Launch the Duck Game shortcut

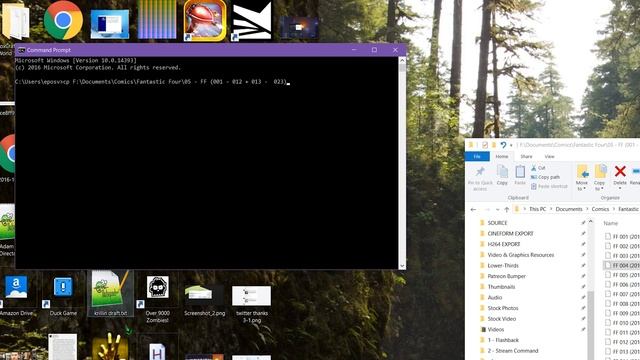pos(63,296)
